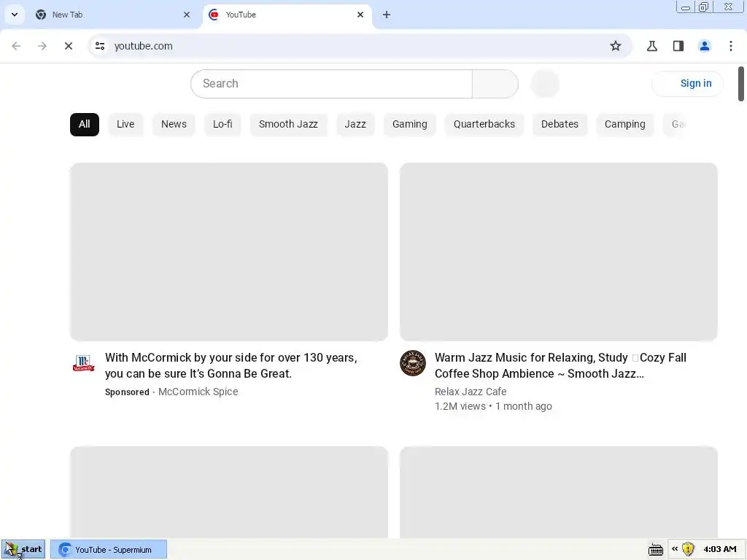
Task: Choose the Smooth Jazz chip
Action: (288, 124)
